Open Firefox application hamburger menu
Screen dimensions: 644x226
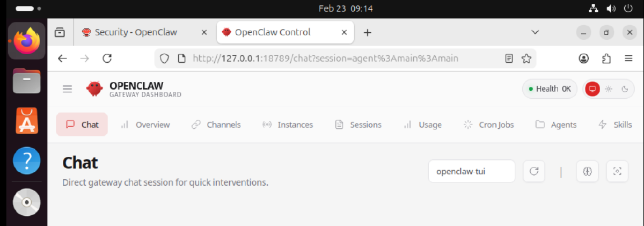628,58
